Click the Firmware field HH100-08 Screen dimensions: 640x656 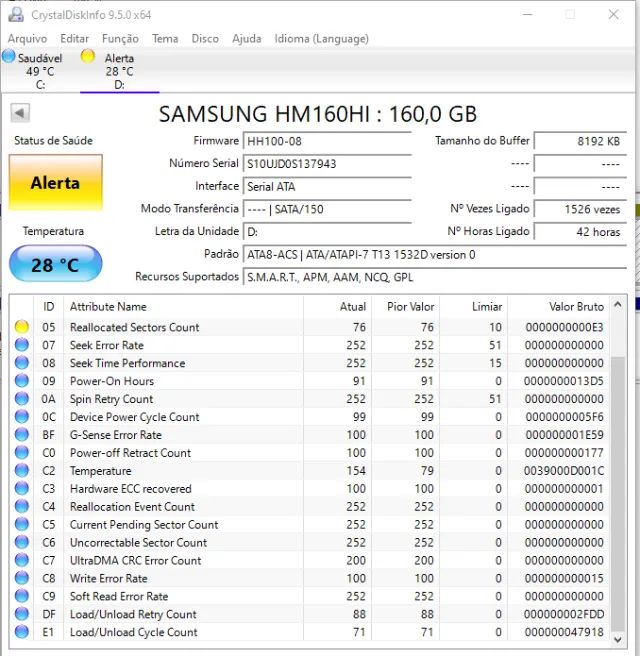pyautogui.click(x=327, y=141)
